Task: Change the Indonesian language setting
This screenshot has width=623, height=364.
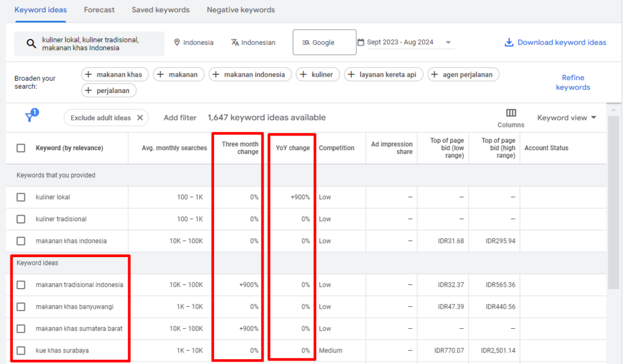Action: (x=254, y=42)
